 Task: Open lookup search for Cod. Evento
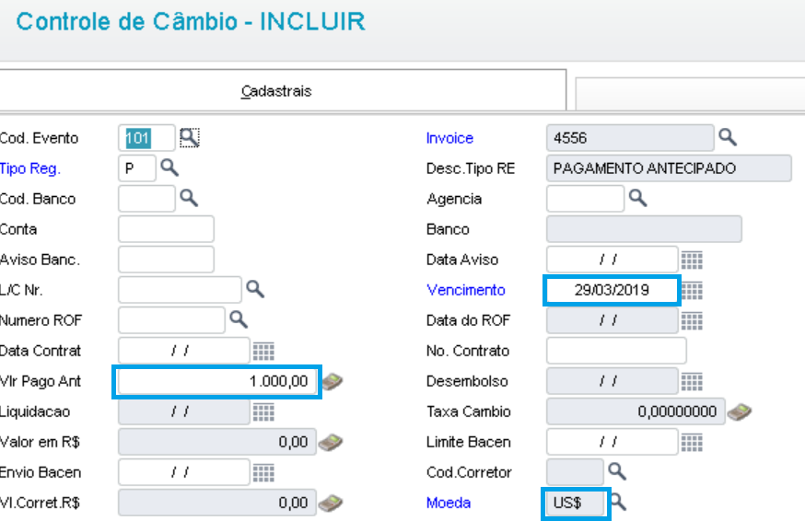point(189,137)
